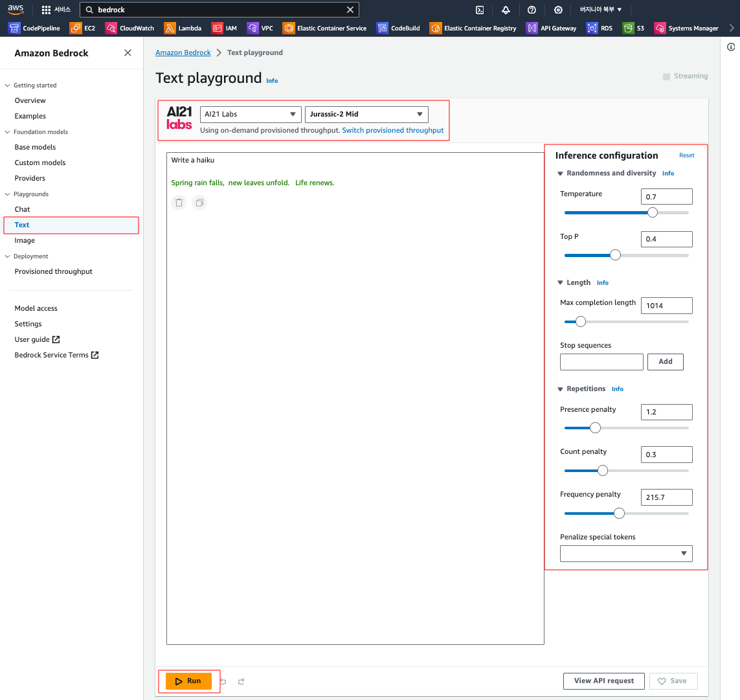Screen dimensions: 740x700
Task: Run the prompt with Run button
Action: (188, 681)
